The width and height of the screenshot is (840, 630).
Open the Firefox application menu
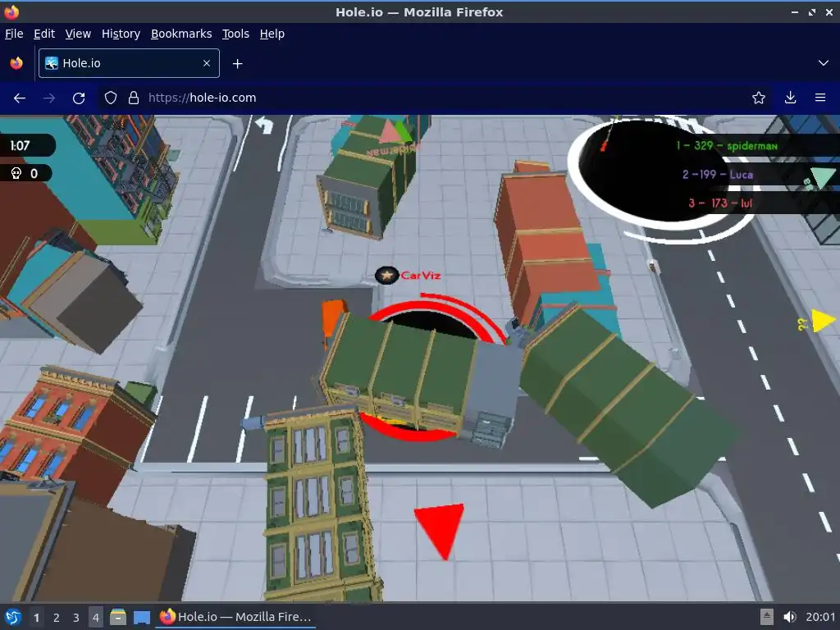(820, 98)
